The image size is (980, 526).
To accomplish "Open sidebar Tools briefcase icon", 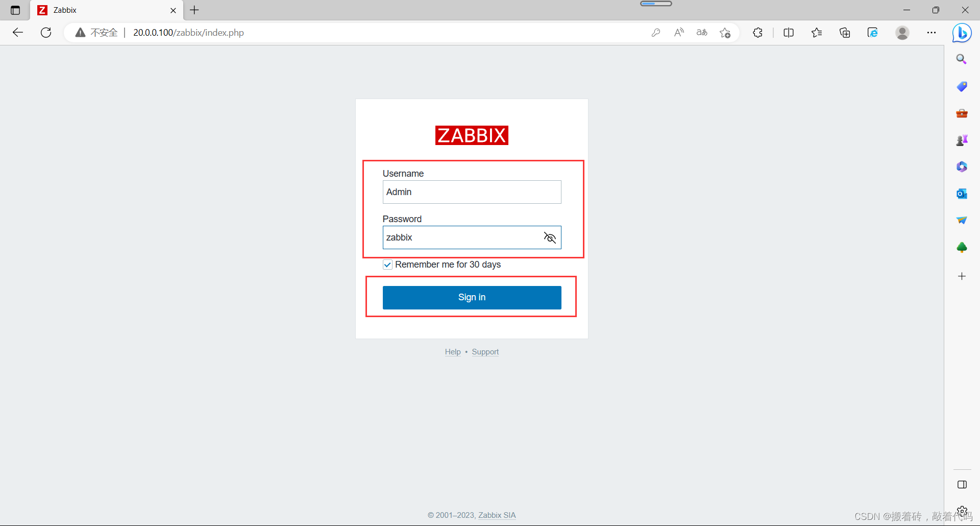I will [962, 113].
